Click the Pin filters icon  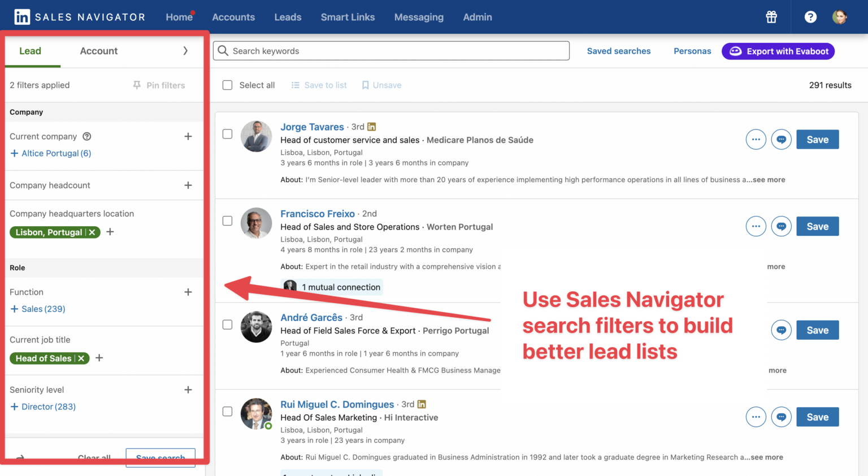(137, 85)
